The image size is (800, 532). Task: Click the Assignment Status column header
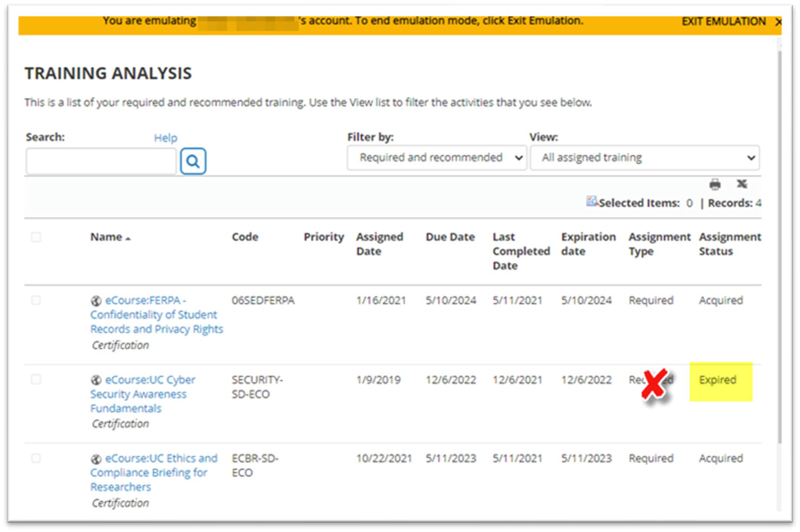tap(730, 244)
